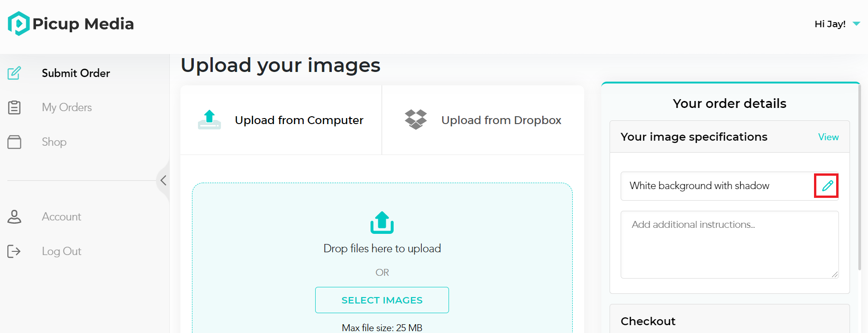Viewport: 868px width, 333px height.
Task: Click the Picup Media logo icon
Action: tap(18, 24)
